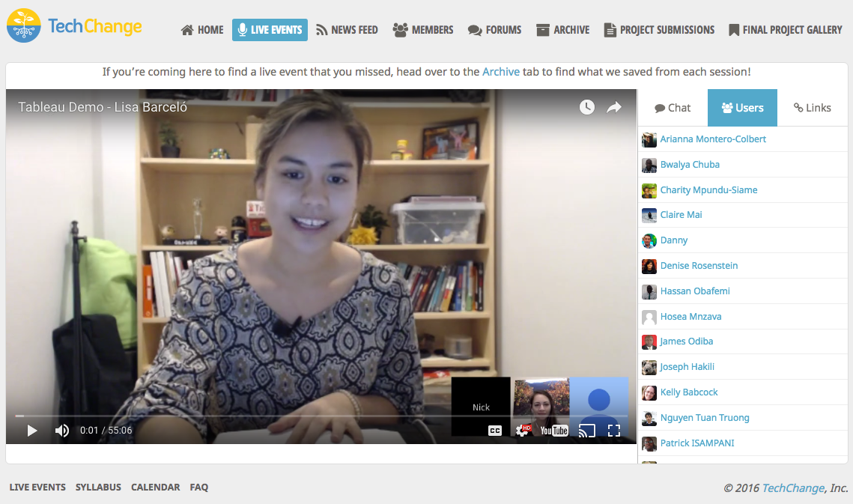Click Denise Rosenstein's avatar
The width and height of the screenshot is (853, 504).
pos(649,266)
